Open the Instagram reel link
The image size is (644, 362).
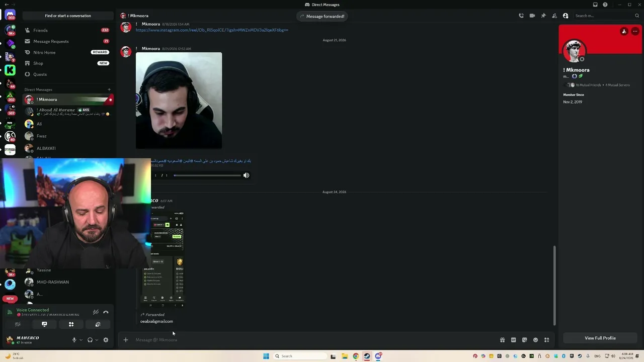(x=212, y=30)
